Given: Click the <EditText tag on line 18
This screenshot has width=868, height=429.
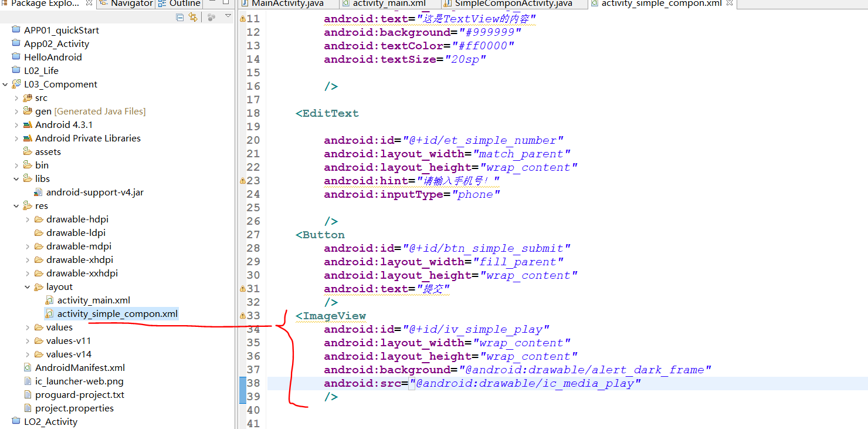Looking at the screenshot, I should tap(327, 113).
